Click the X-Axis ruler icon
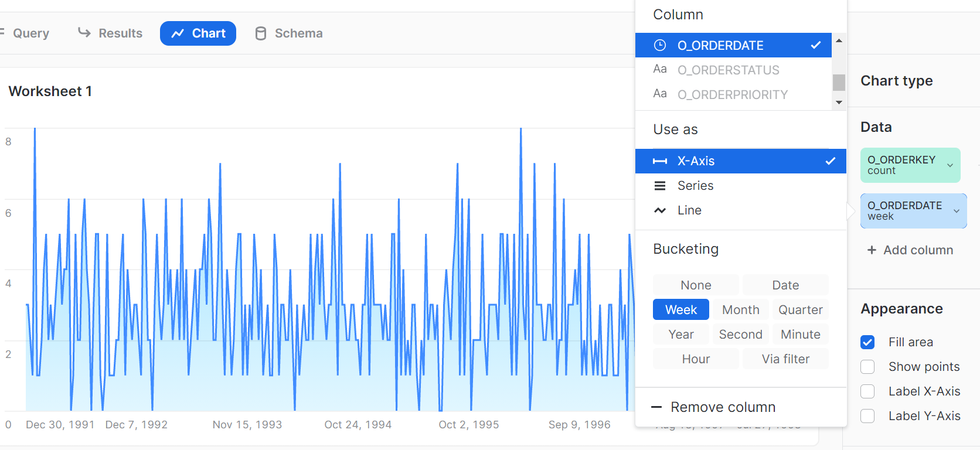The height and width of the screenshot is (450, 980). pos(660,161)
